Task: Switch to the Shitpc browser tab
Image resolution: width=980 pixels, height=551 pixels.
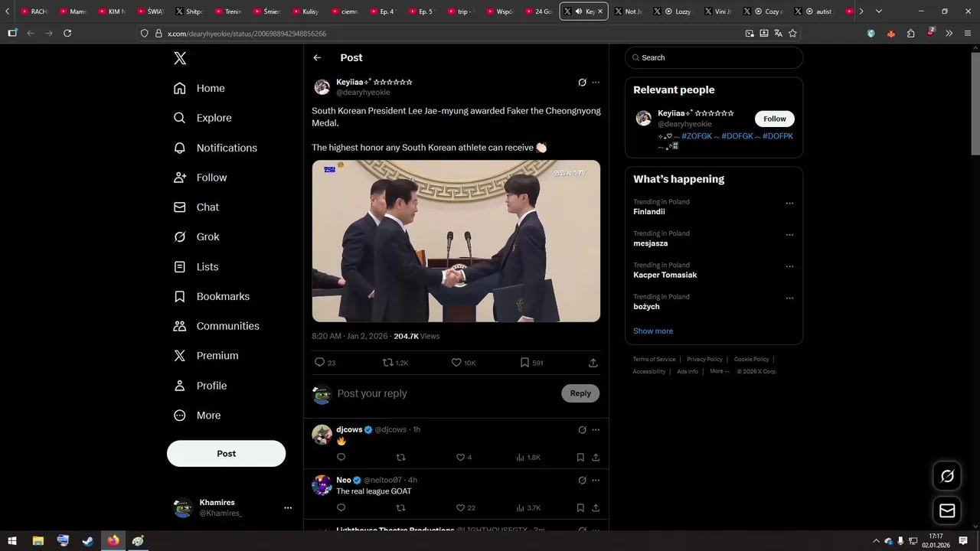Action: [188, 11]
